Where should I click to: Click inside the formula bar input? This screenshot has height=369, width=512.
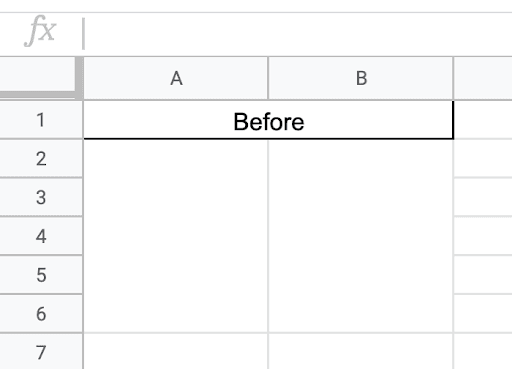(298, 34)
